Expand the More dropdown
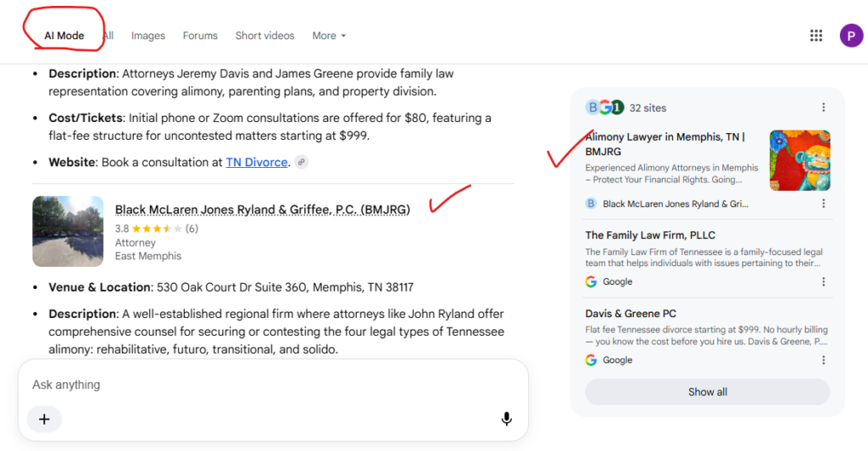868x451 pixels. (329, 36)
